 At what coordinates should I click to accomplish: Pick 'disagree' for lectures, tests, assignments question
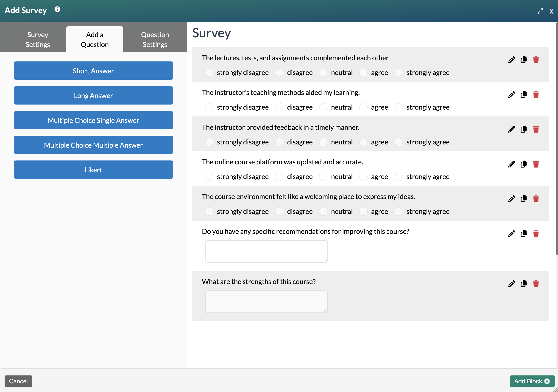279,72
